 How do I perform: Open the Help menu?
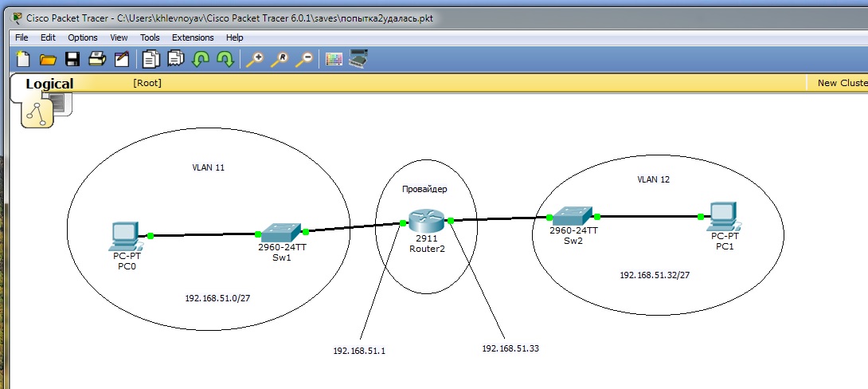pyautogui.click(x=235, y=37)
